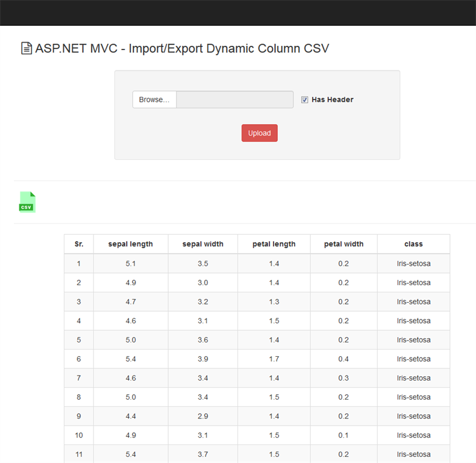The image size is (476, 463).
Task: Click the empty file name field
Action: 234,99
